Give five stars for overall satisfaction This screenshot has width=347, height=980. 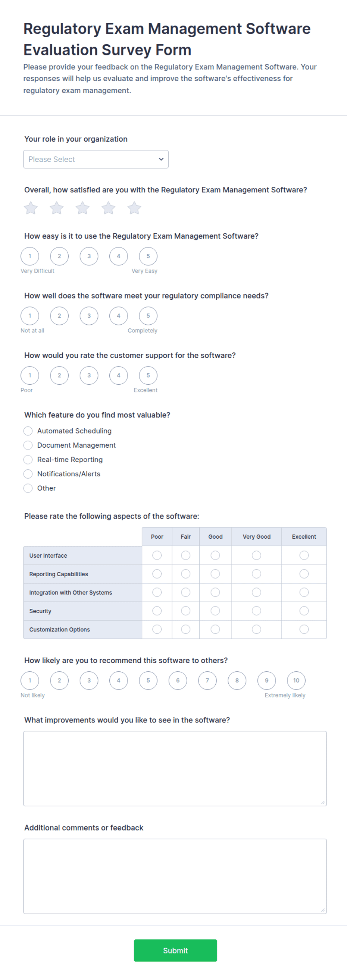point(134,208)
